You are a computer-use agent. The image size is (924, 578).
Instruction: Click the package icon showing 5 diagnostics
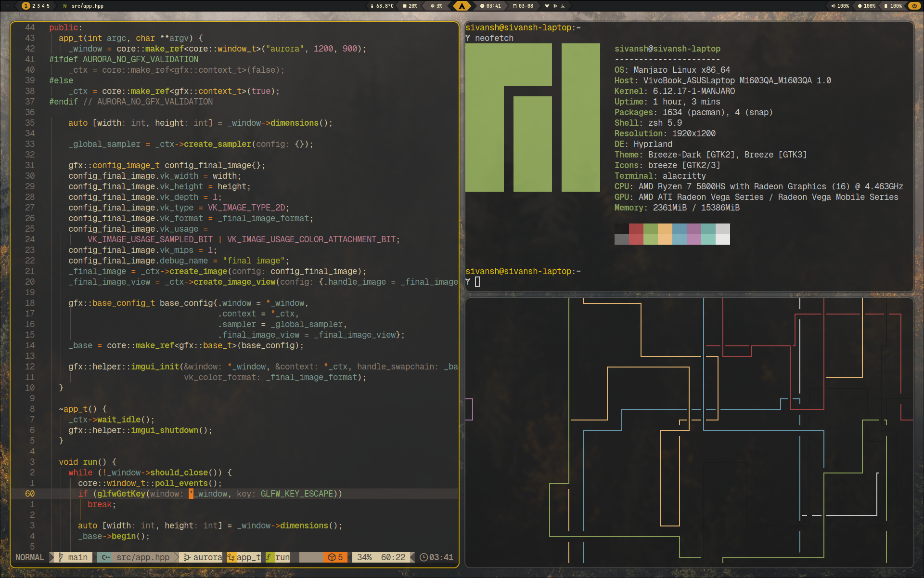click(x=331, y=557)
